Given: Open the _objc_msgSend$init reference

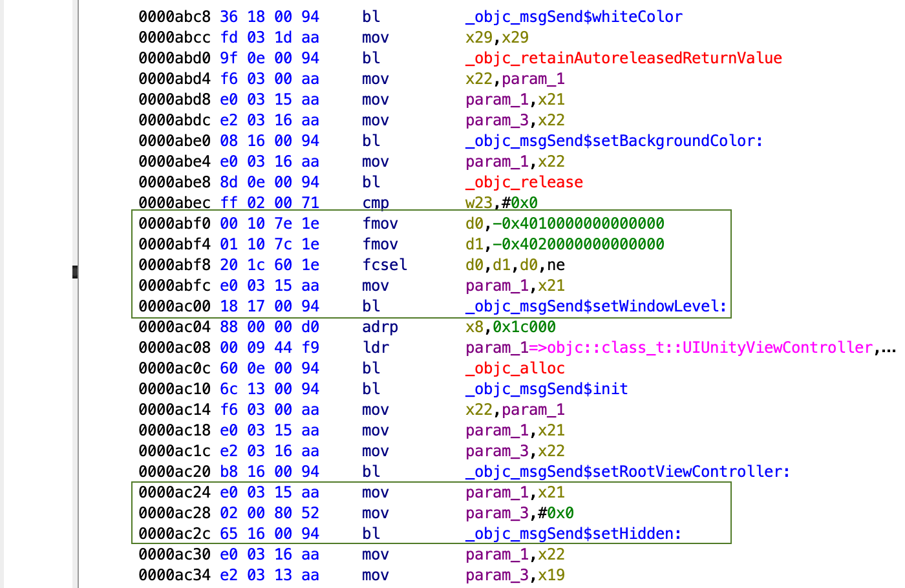Looking at the screenshot, I should coord(546,389).
